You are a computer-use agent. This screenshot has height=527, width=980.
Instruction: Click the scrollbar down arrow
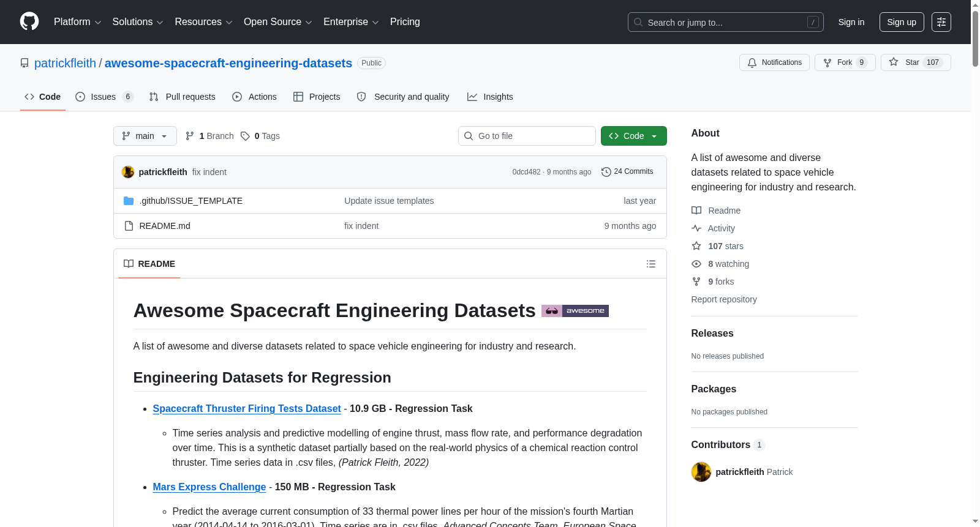[975, 521]
